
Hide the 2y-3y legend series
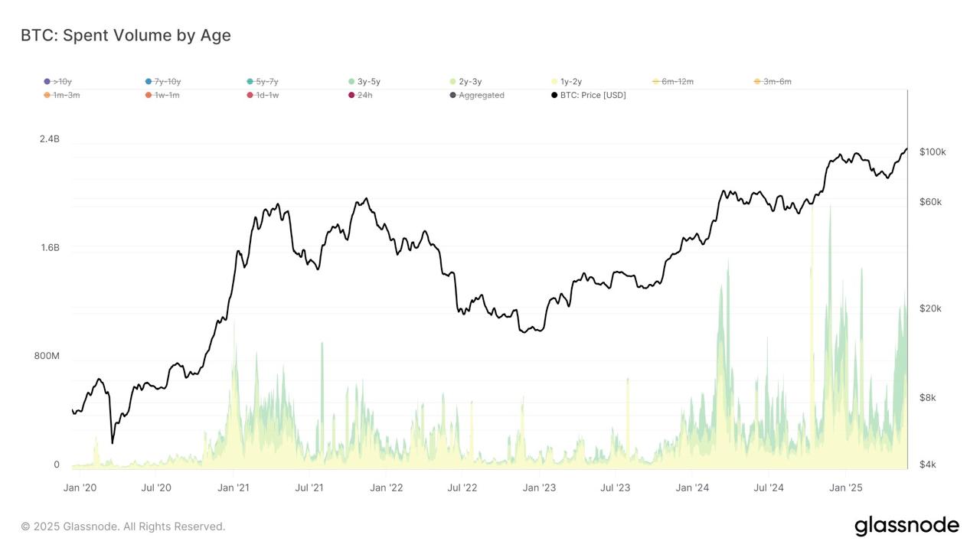pyautogui.click(x=465, y=81)
